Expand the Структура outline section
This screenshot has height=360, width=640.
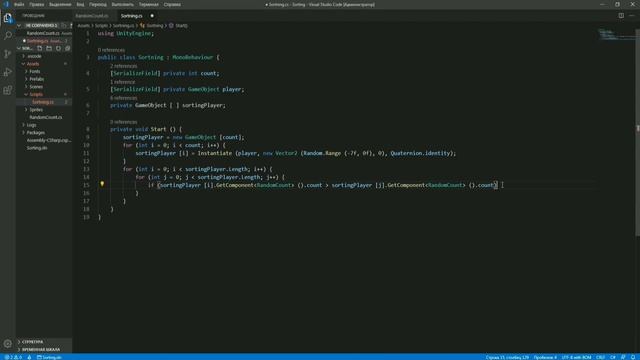[31, 342]
